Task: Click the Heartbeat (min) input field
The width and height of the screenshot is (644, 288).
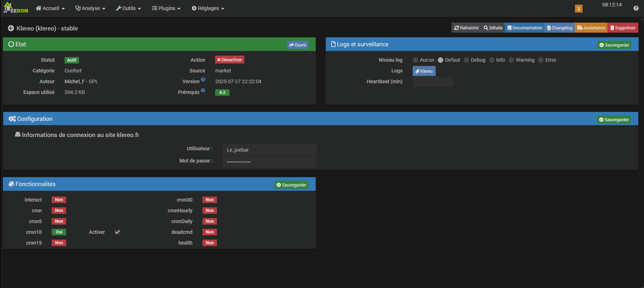Action: point(432,82)
